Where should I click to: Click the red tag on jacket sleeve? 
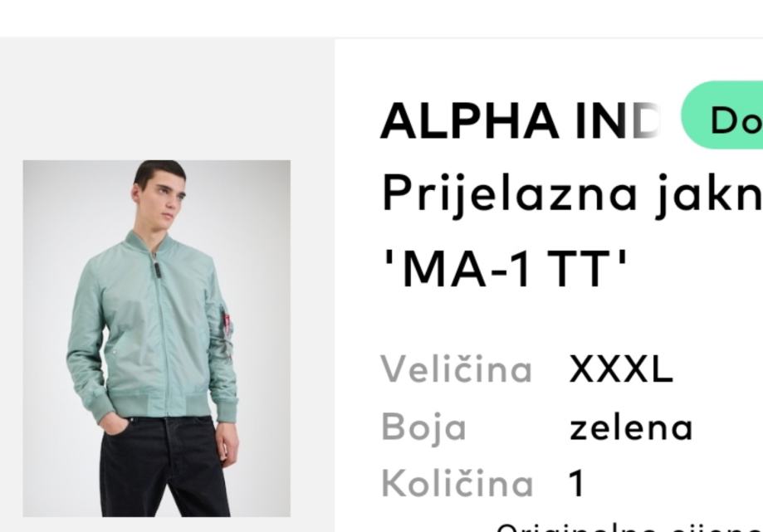click(x=227, y=323)
